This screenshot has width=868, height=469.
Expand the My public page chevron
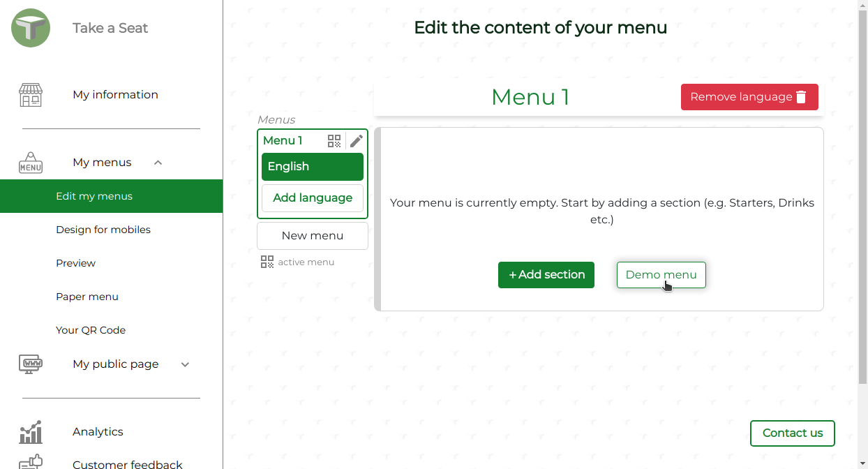[185, 364]
